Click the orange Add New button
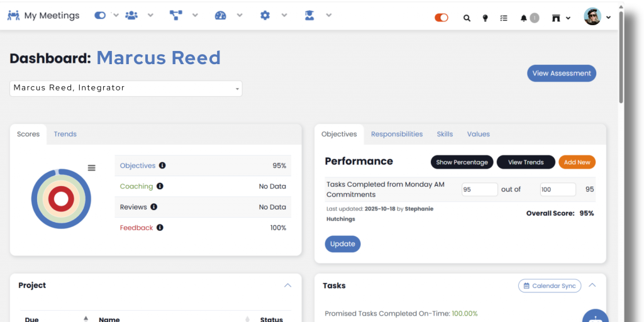Viewport: 644px width, 322px height. (x=576, y=162)
